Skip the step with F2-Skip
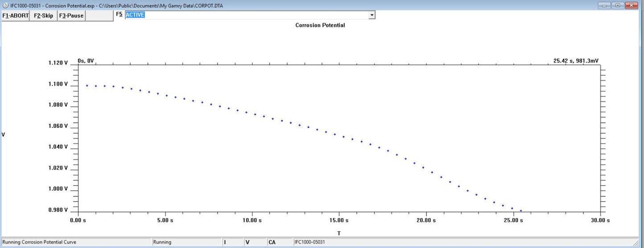 click(x=44, y=16)
